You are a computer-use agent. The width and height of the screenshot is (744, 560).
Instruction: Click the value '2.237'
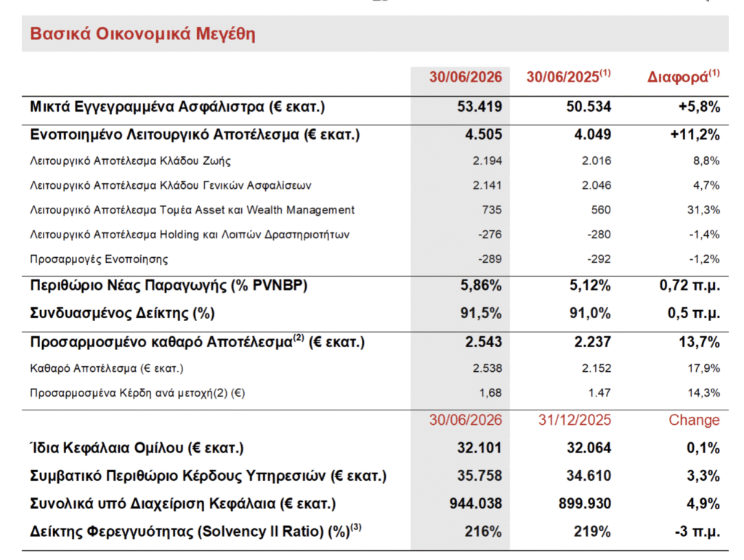(x=592, y=342)
